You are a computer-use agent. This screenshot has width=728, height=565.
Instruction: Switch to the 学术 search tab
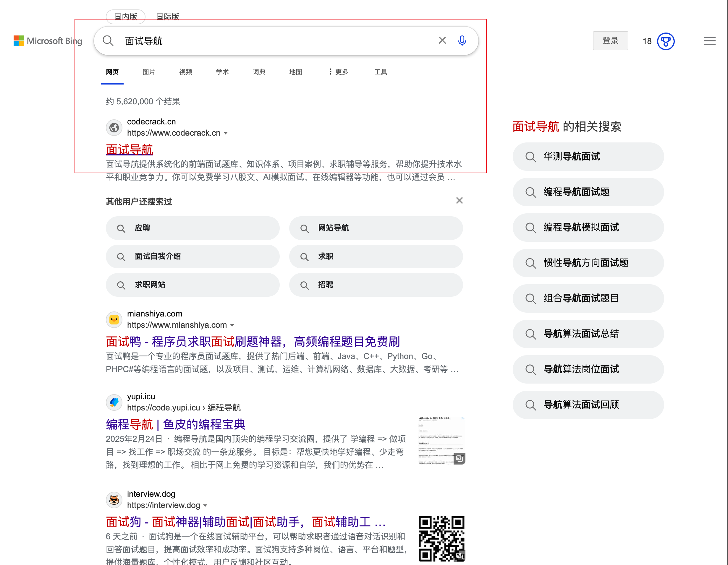coord(222,72)
